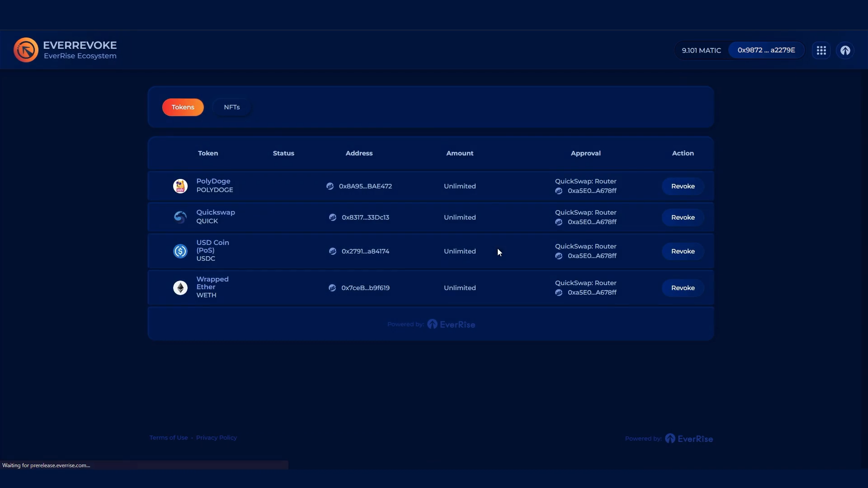Click EverRise logo in page footer
This screenshot has height=488, width=868.
(689, 439)
